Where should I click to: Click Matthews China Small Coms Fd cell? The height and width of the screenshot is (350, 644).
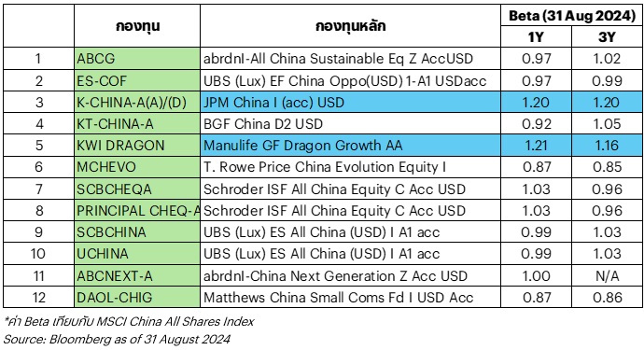tap(350, 297)
